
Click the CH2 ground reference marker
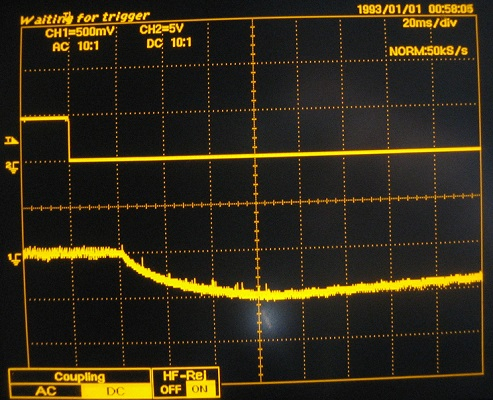click(12, 168)
